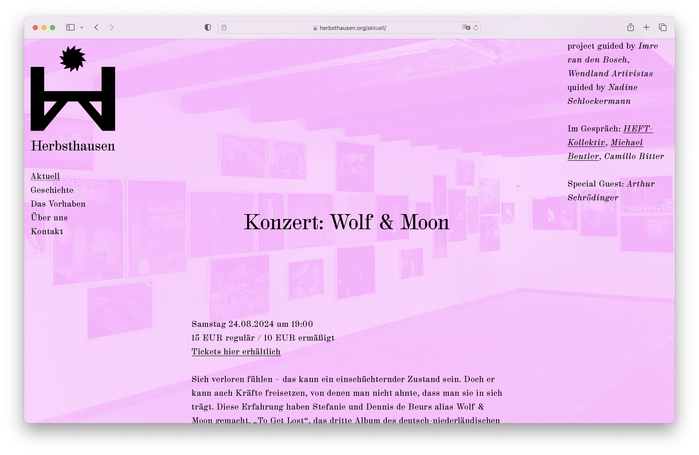Click the Wendland Artivistas text
Image resolution: width=699 pixels, height=455 pixels.
(x=610, y=74)
